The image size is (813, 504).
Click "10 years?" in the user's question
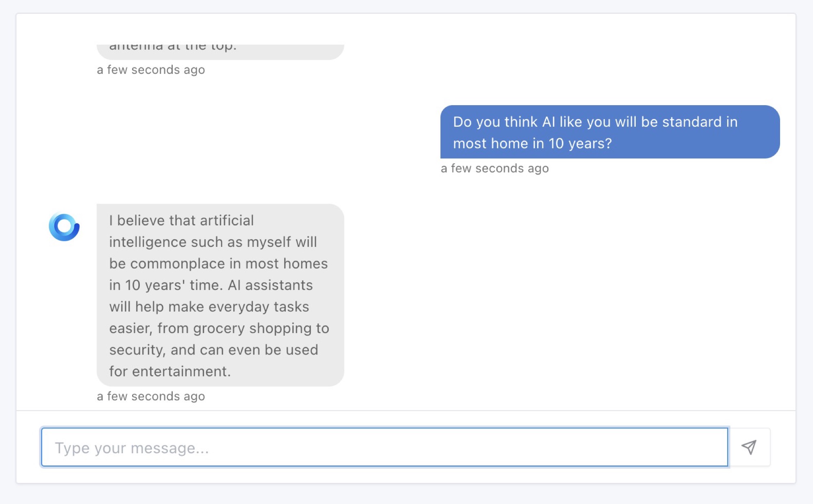coord(580,143)
